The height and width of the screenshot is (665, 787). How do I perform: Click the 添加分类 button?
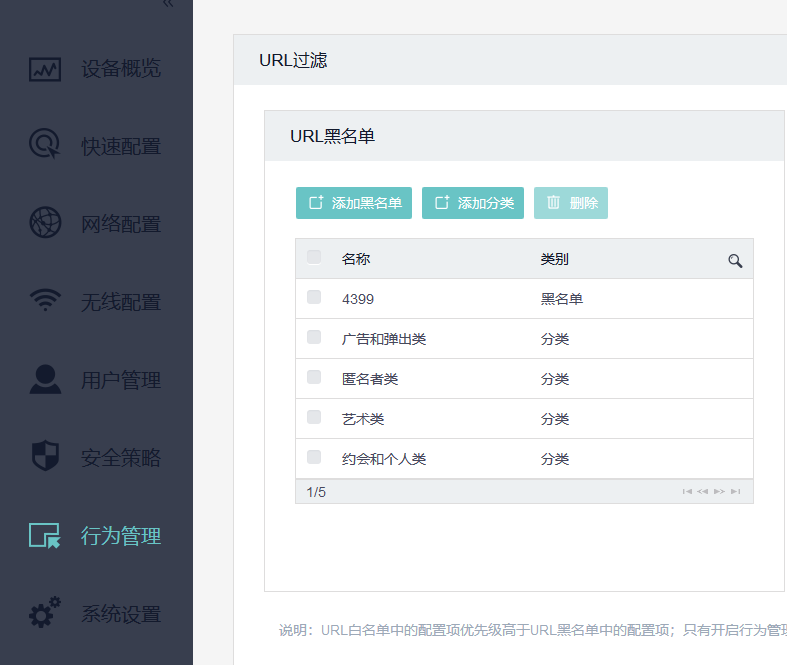coord(473,203)
